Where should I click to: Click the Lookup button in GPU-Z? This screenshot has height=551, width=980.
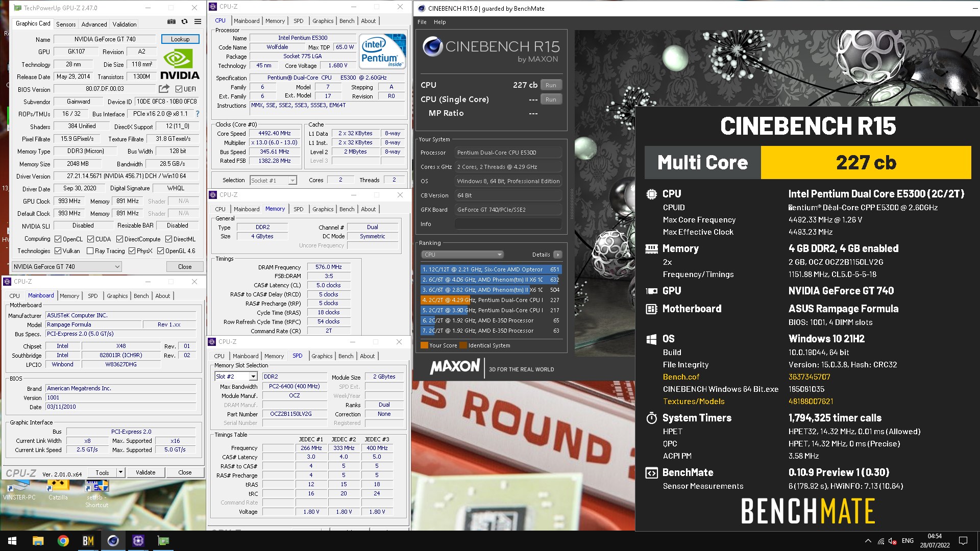point(180,39)
